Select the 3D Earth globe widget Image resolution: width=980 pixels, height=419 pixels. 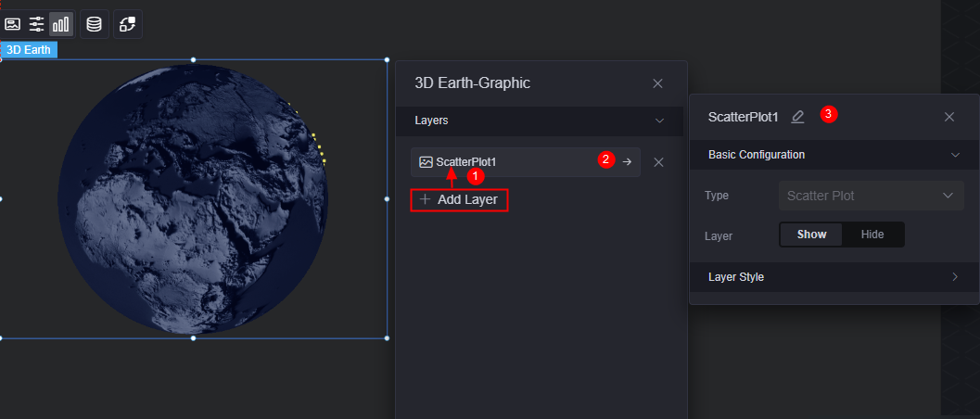(193, 199)
